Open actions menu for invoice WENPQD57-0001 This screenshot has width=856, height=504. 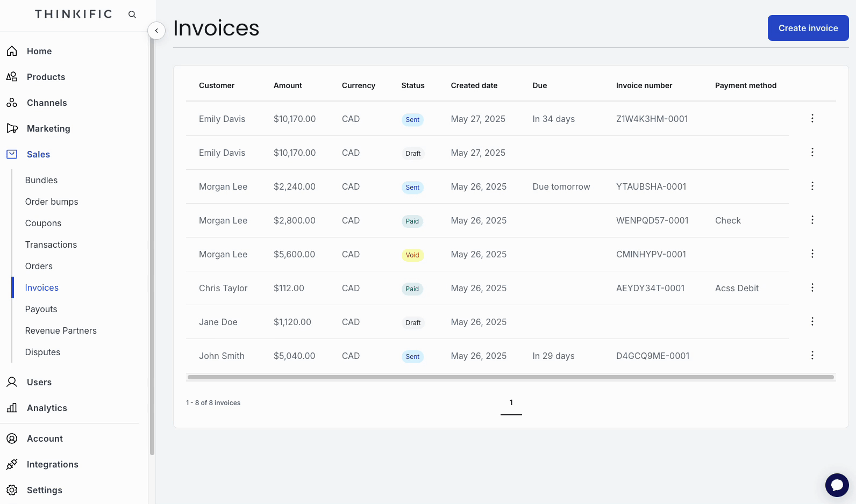[x=812, y=220]
